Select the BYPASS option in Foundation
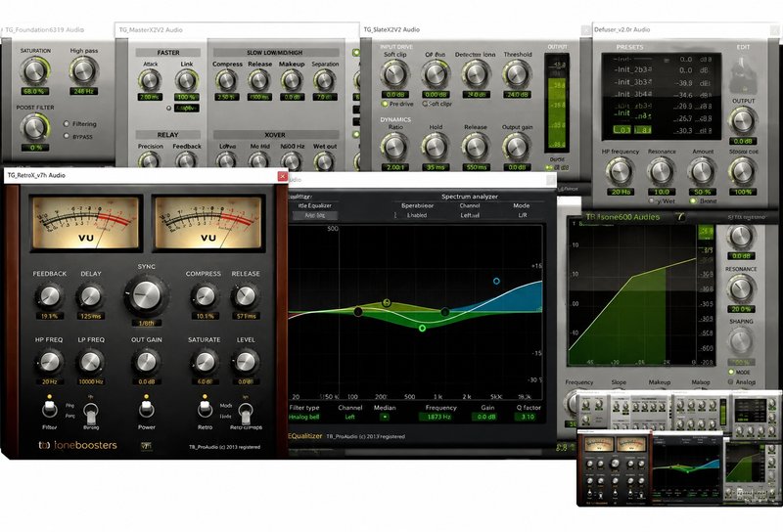The height and width of the screenshot is (532, 783). click(67, 136)
